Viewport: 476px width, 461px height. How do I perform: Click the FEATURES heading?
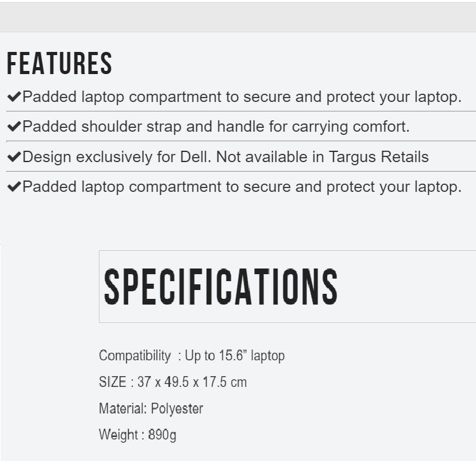click(60, 63)
